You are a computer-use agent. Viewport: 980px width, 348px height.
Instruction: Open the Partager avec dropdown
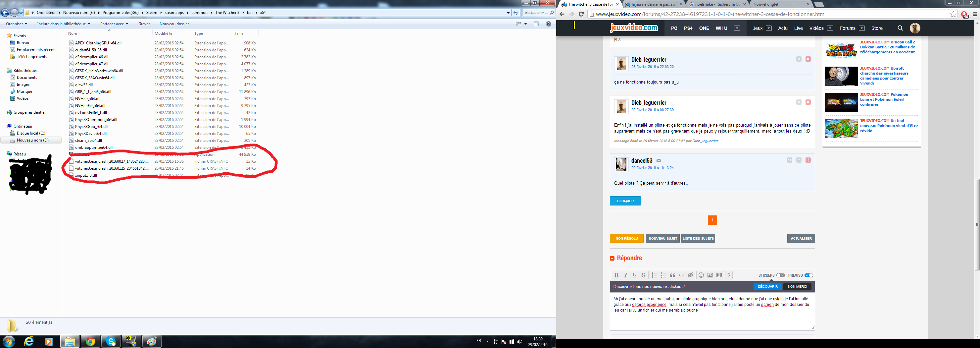[114, 24]
